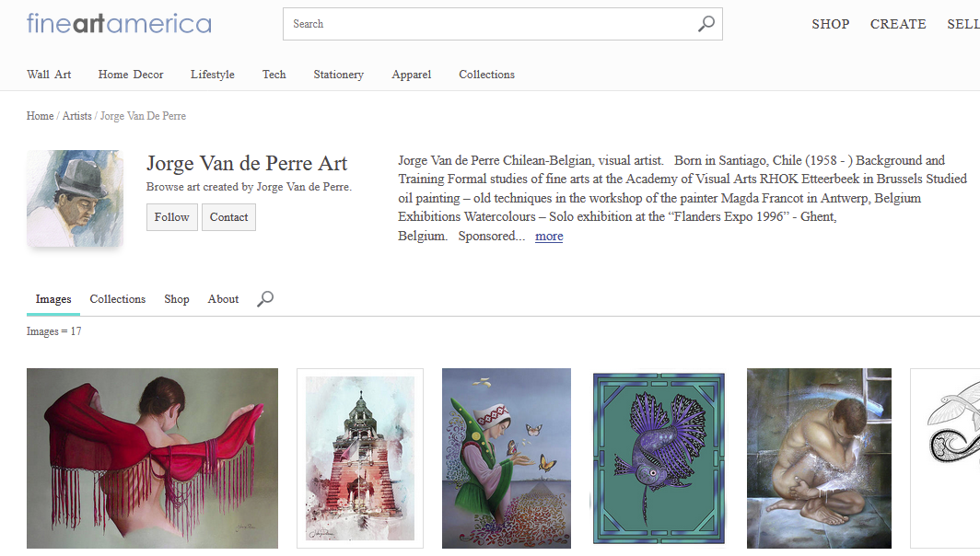The image size is (980, 556).
Task: Open the red shawl woman painting thumbnail
Action: click(x=153, y=458)
